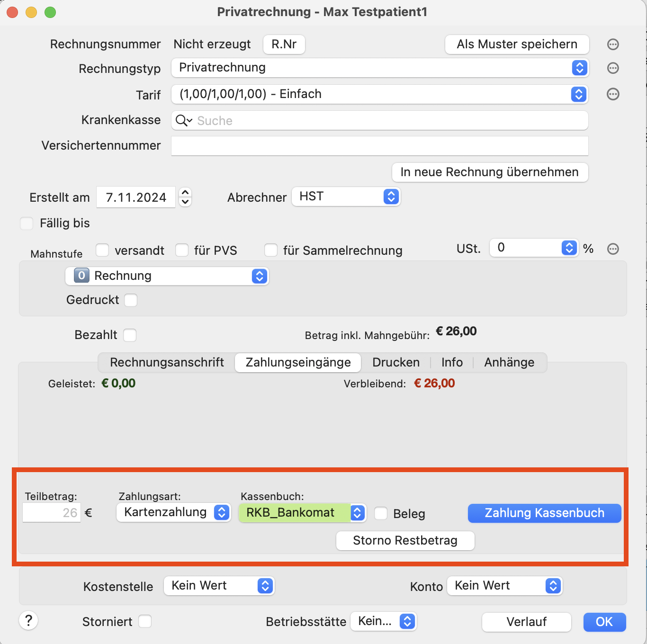Focus the Krankenkasse search field

(x=379, y=121)
